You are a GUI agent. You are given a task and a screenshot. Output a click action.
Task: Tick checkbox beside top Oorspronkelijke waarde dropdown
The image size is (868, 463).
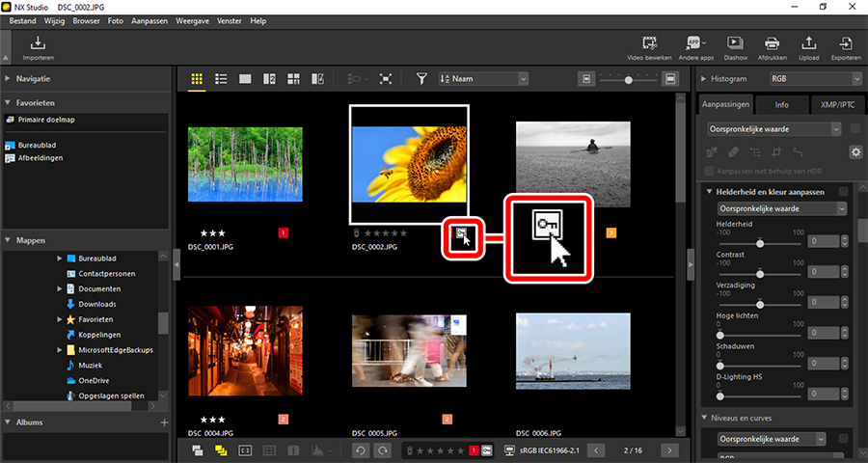[x=855, y=129]
